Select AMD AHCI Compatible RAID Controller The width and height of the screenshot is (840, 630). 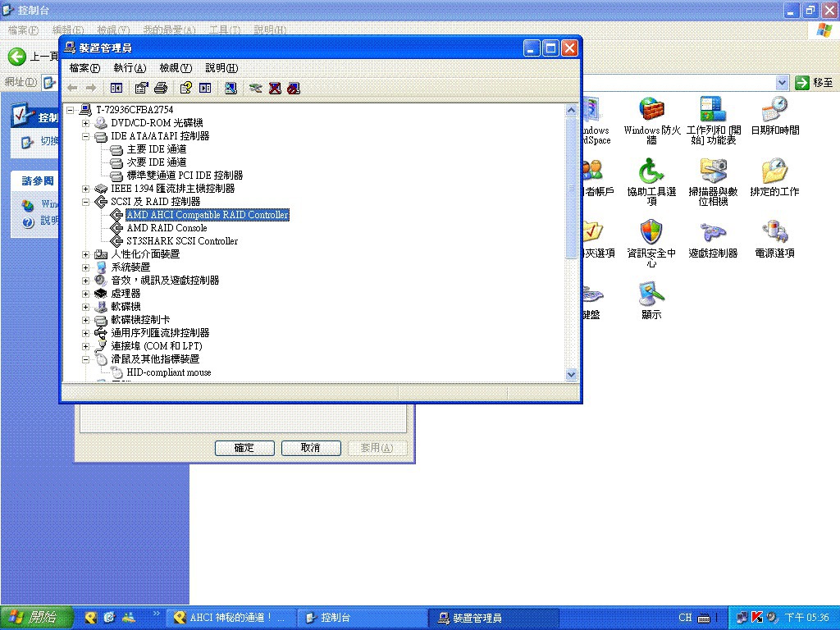[208, 215]
